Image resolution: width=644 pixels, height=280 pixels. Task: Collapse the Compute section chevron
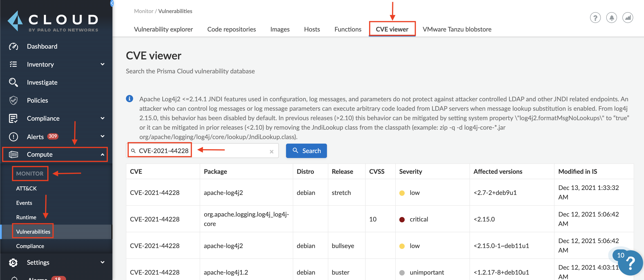[x=103, y=154]
